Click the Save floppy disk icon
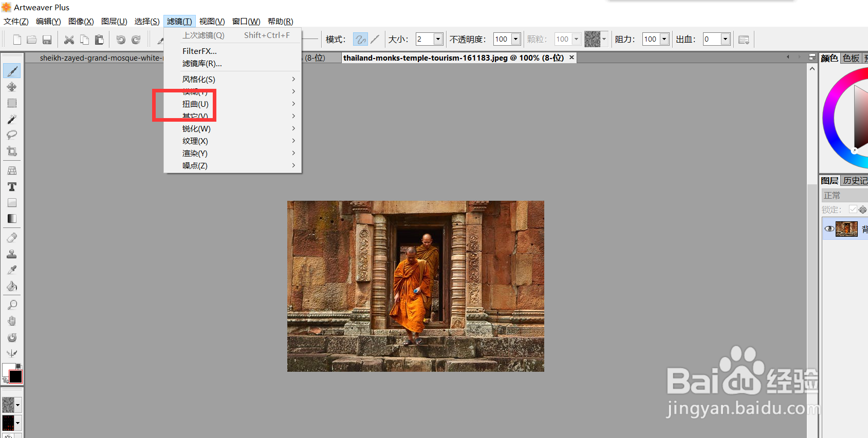This screenshot has width=868, height=438. (x=47, y=40)
